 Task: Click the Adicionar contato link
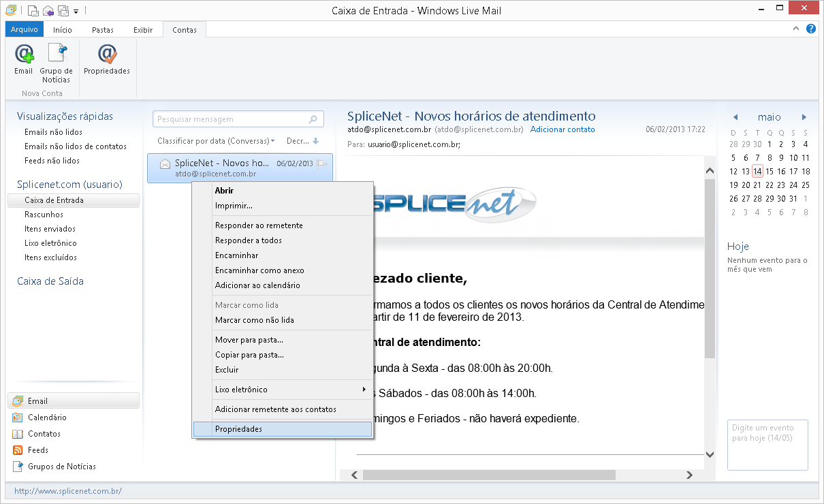coord(562,129)
